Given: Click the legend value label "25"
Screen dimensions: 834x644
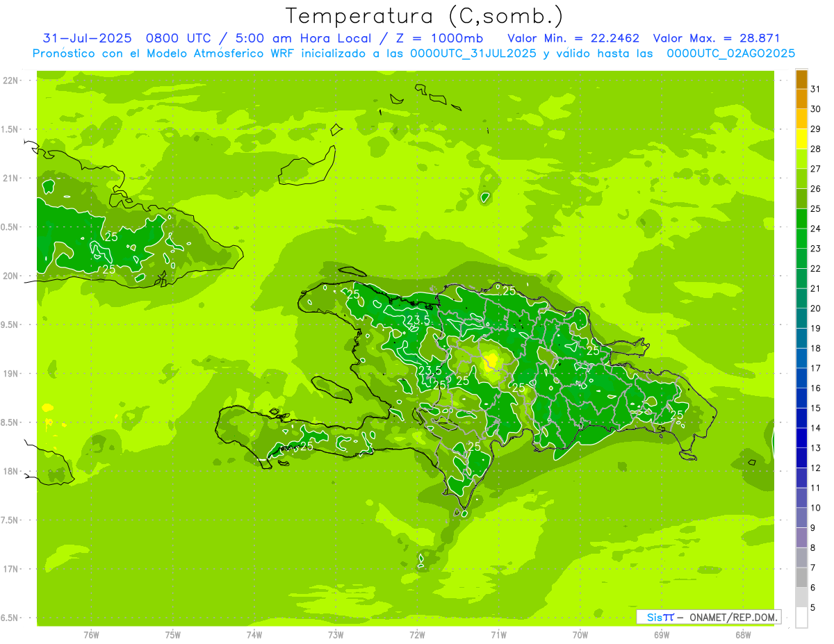Looking at the screenshot, I should pyautogui.click(x=815, y=208).
